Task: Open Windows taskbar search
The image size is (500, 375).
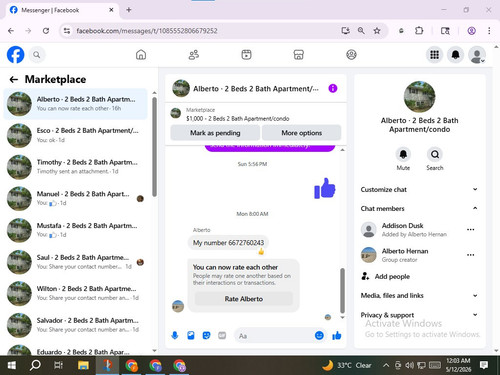Action: [35, 365]
